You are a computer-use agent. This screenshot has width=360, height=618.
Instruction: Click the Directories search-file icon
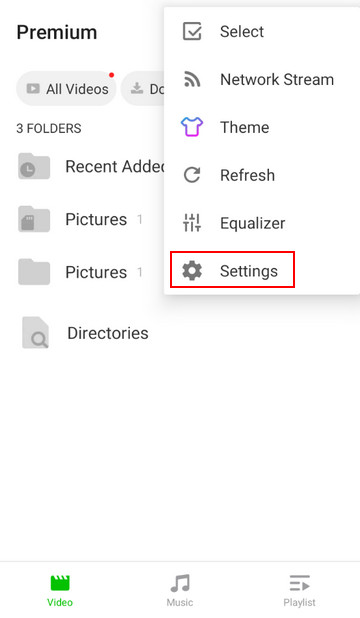35,333
